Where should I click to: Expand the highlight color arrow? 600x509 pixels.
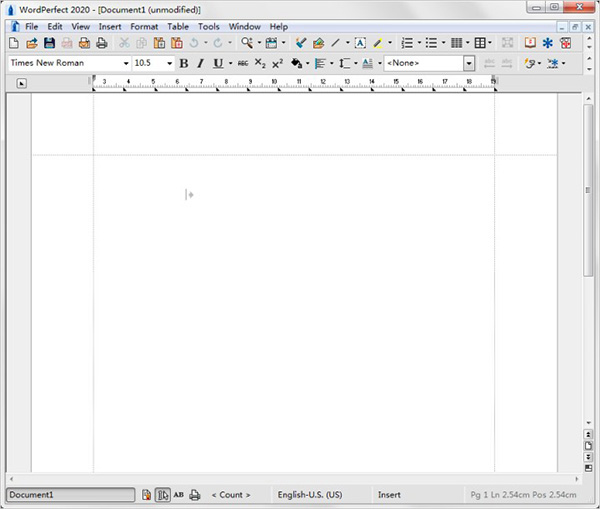click(x=390, y=43)
